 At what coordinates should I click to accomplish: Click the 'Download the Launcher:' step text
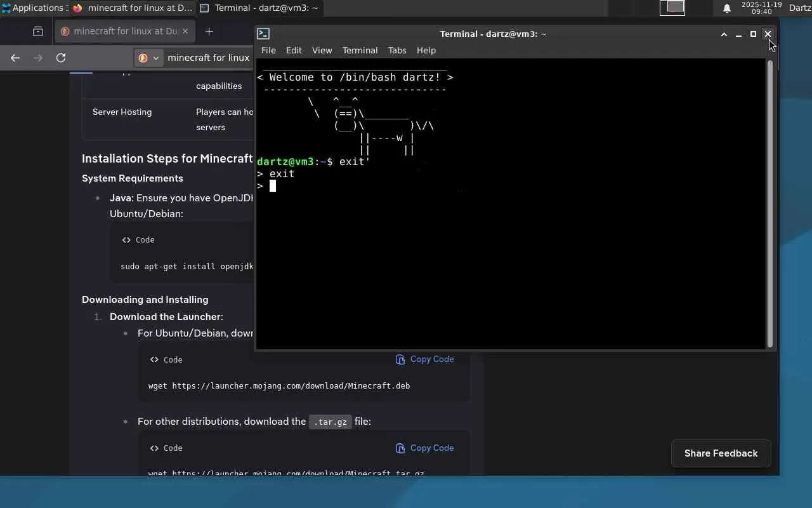click(166, 317)
